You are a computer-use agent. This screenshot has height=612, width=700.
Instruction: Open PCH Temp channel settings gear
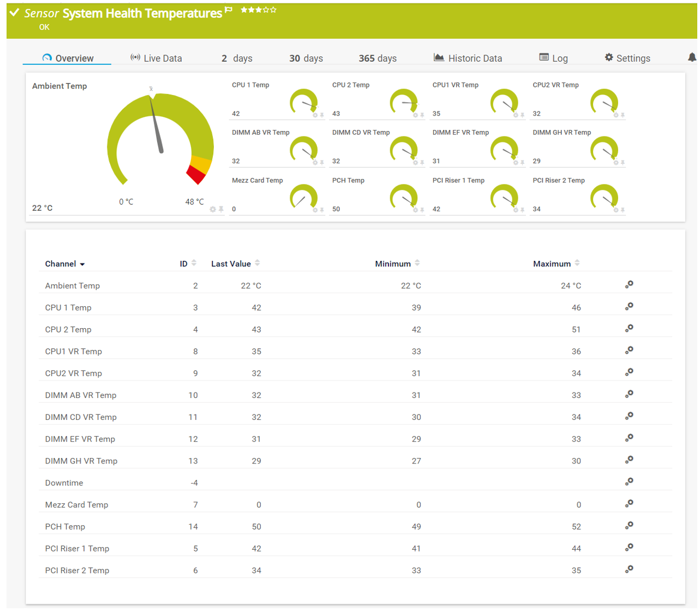click(629, 525)
